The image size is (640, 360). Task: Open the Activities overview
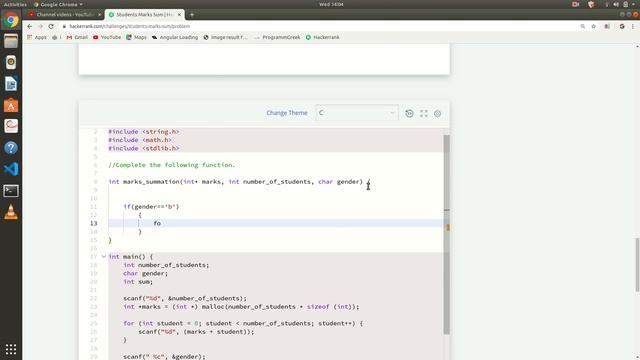point(15,4)
